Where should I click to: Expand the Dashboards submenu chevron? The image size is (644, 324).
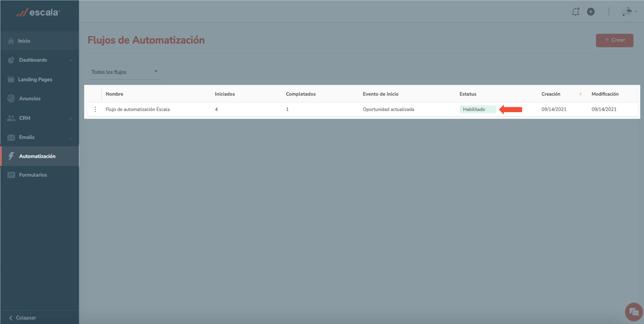71,61
